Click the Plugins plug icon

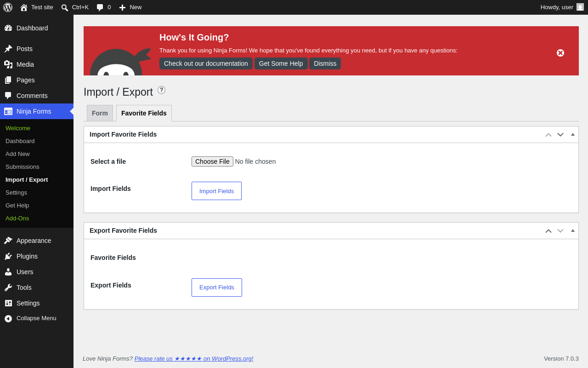click(8, 256)
